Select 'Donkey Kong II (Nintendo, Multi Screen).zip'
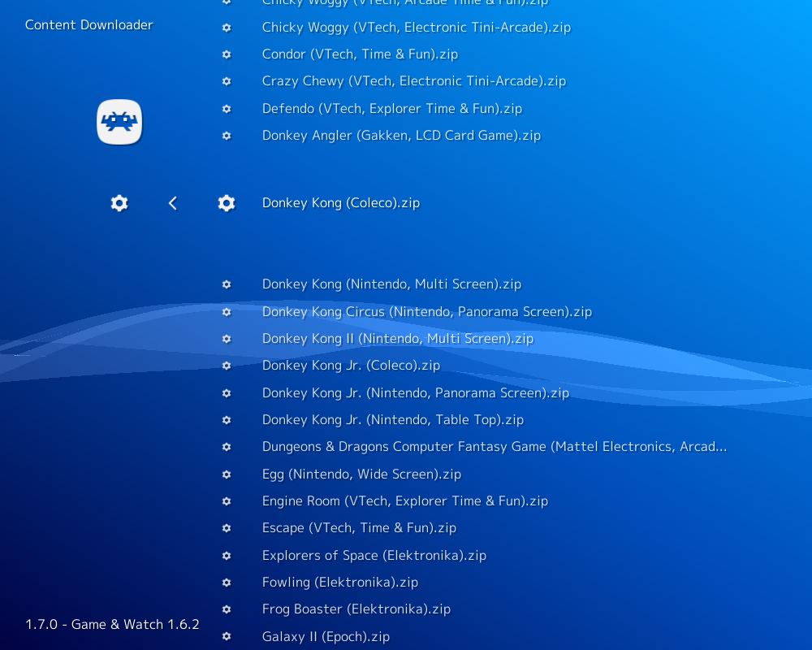This screenshot has height=650, width=812. pyautogui.click(x=398, y=339)
